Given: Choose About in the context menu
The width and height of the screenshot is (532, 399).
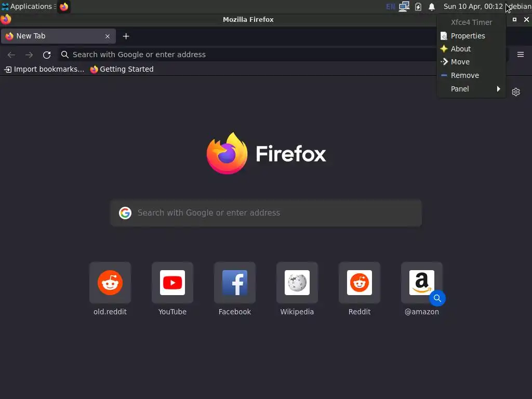Looking at the screenshot, I should click(472, 49).
